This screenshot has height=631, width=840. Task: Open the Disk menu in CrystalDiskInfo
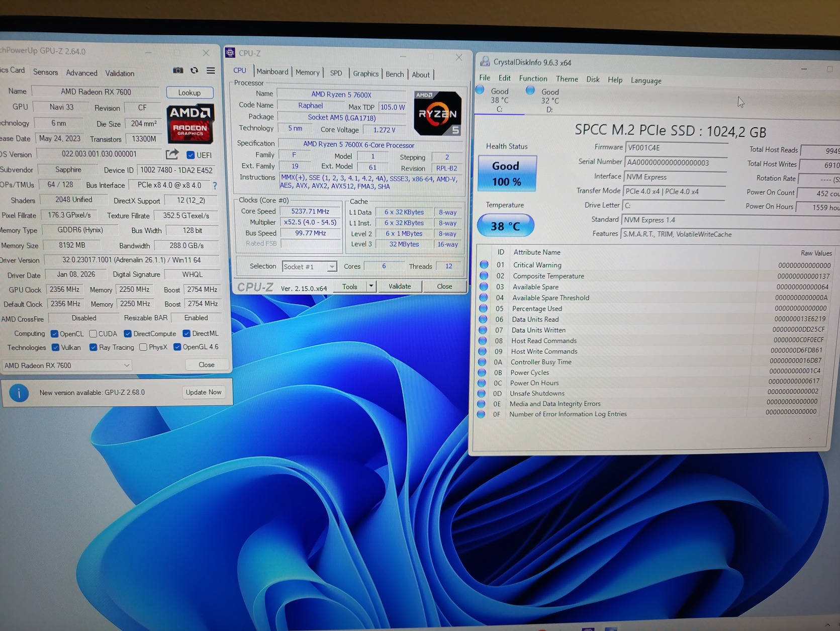click(593, 79)
